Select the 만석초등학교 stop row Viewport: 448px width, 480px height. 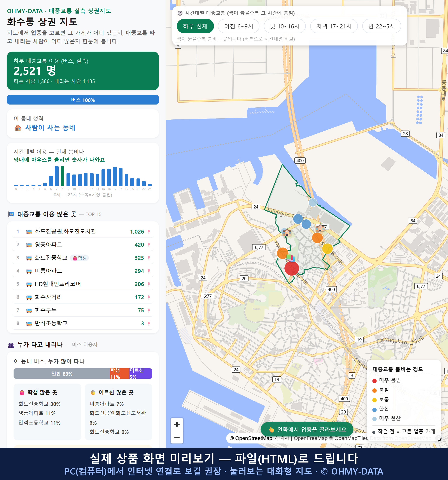tap(83, 323)
